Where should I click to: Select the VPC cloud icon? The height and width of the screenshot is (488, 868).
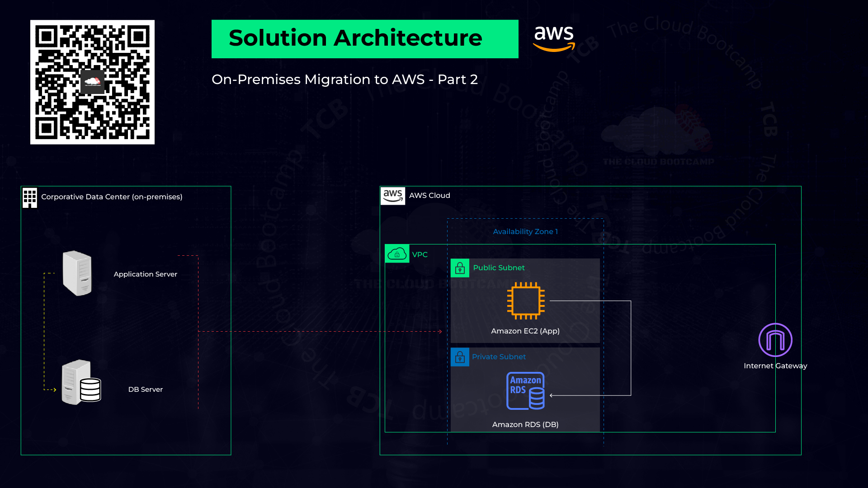point(396,254)
